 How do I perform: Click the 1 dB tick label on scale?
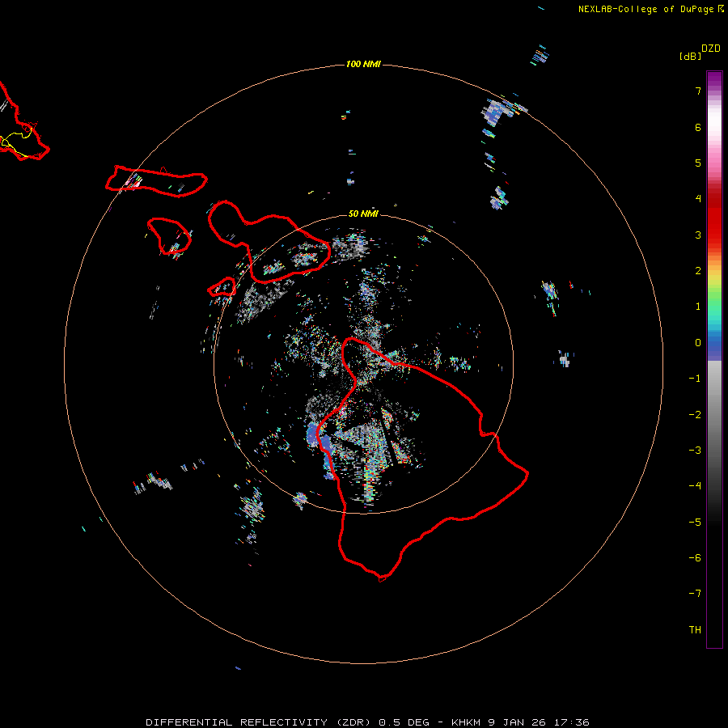[x=698, y=307]
